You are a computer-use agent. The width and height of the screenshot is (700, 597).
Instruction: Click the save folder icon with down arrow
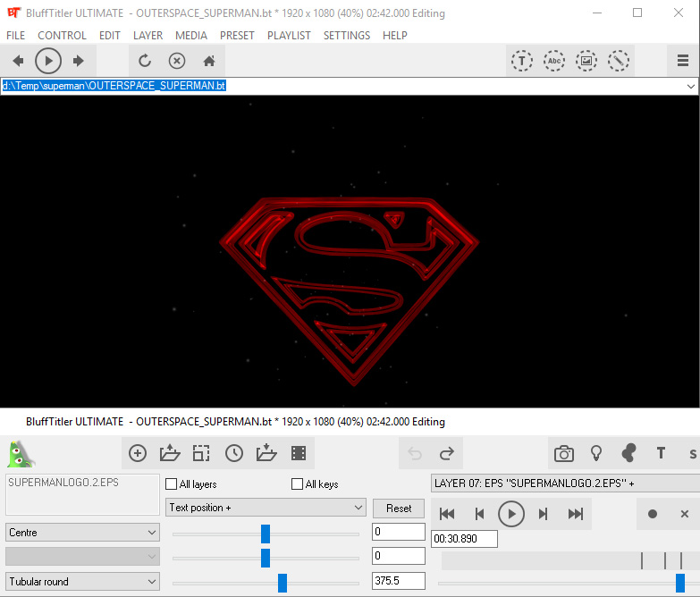(x=266, y=453)
